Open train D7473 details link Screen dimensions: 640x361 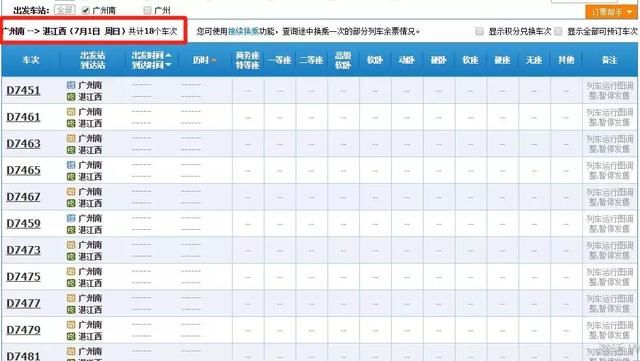pyautogui.click(x=23, y=250)
